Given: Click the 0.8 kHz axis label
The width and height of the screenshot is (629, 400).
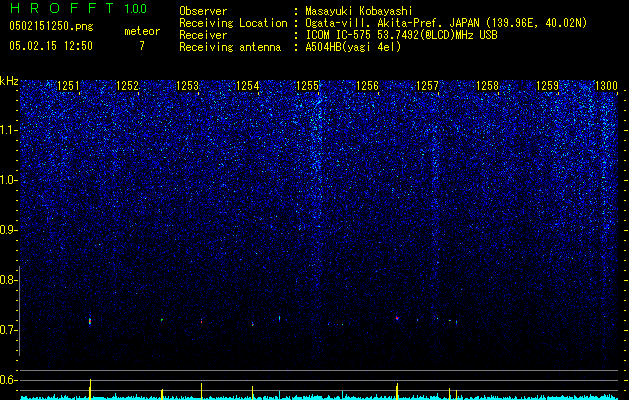Looking at the screenshot, I should tap(7, 280).
